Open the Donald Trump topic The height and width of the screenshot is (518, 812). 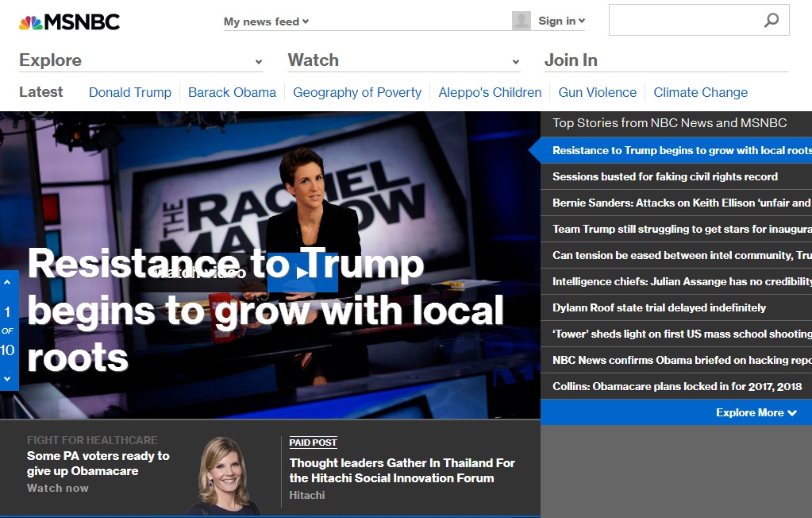pos(130,92)
